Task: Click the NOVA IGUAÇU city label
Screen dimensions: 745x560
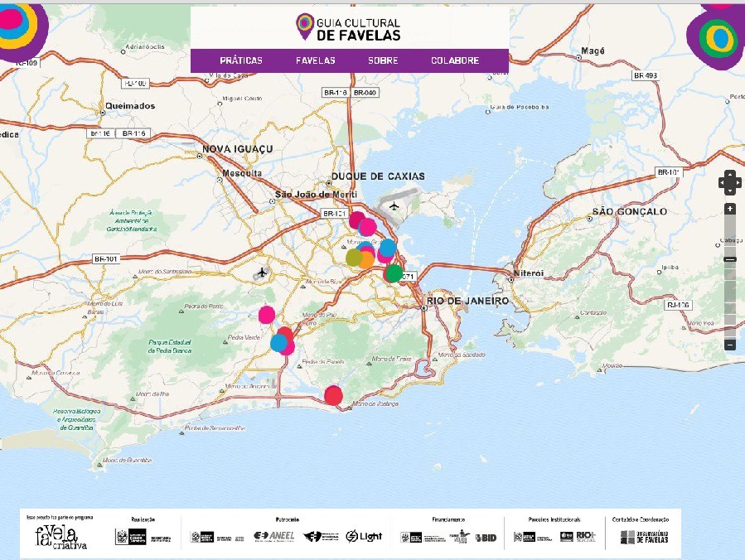Action: (x=238, y=148)
